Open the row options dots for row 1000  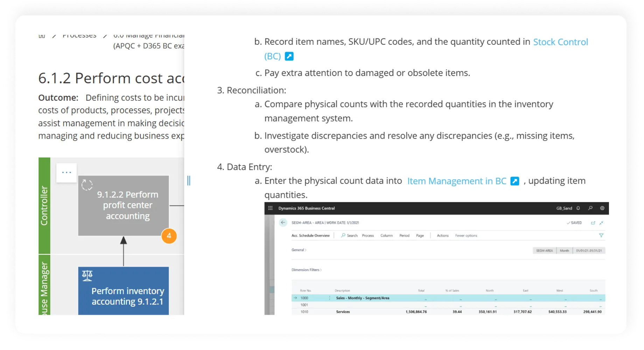329,298
